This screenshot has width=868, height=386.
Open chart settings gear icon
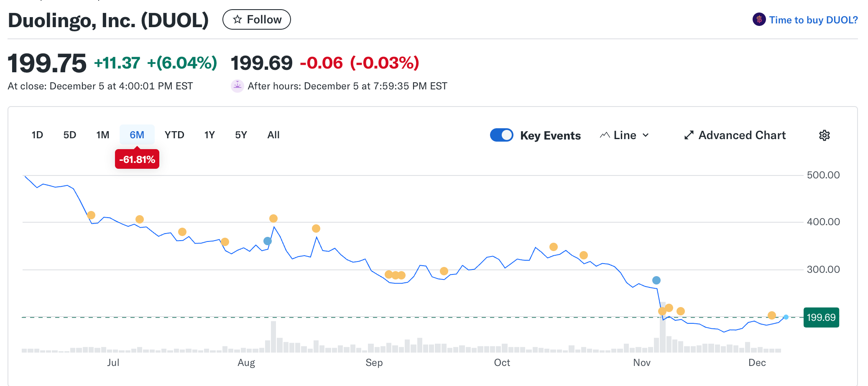[x=824, y=135]
